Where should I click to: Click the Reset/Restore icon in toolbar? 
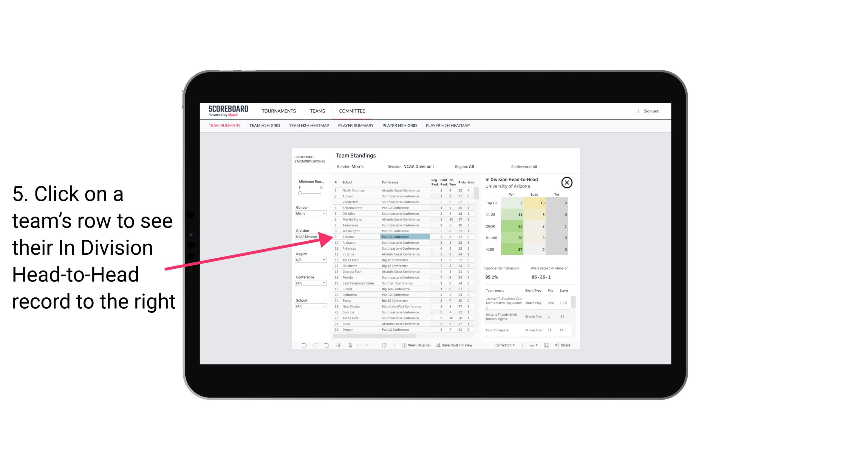(326, 345)
